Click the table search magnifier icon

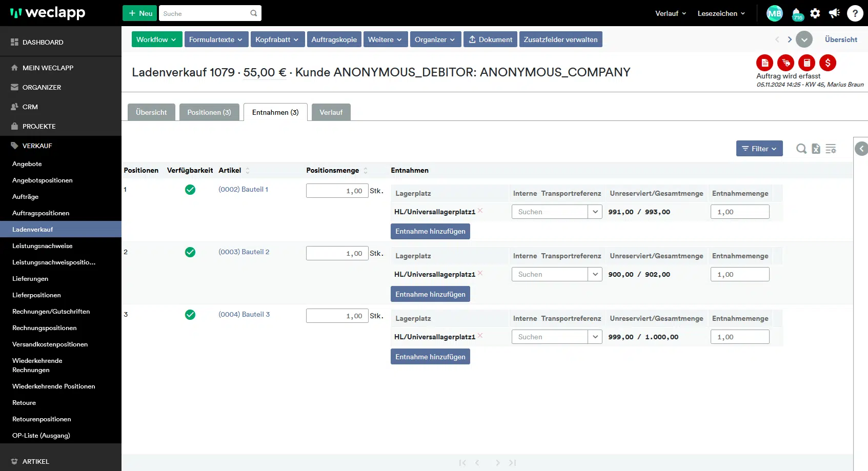tap(801, 149)
